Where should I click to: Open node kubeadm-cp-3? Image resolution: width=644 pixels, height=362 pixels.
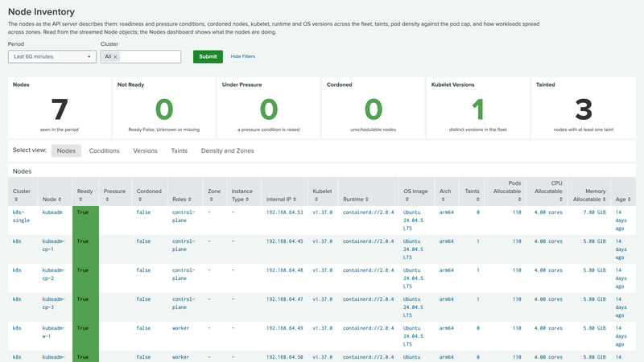click(x=53, y=303)
